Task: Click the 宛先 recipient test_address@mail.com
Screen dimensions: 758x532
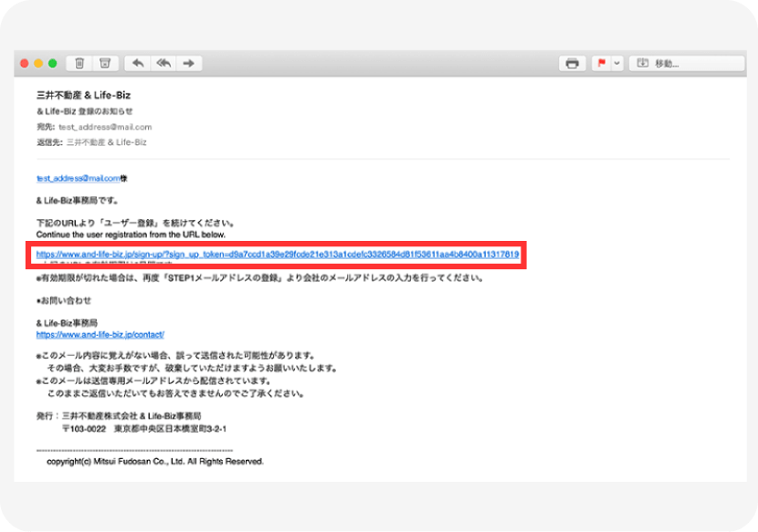Action: (105, 127)
